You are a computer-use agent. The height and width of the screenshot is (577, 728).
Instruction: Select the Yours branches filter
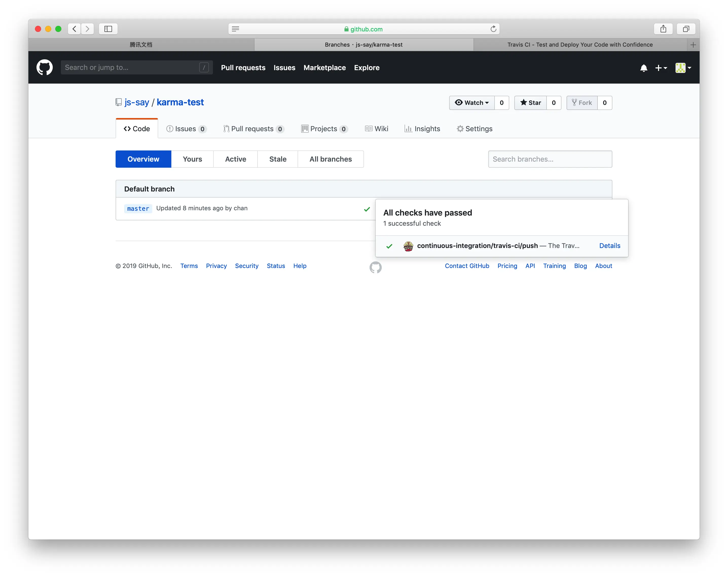192,159
